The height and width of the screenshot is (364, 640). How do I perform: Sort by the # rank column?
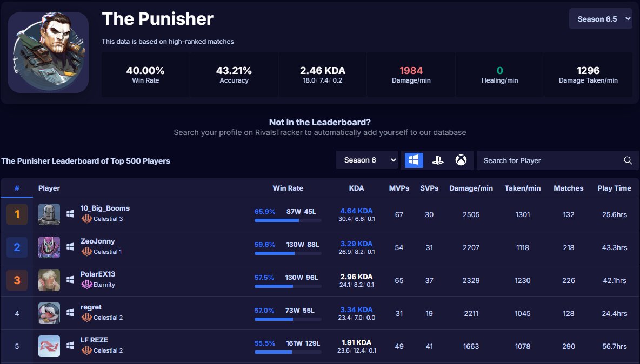17,188
